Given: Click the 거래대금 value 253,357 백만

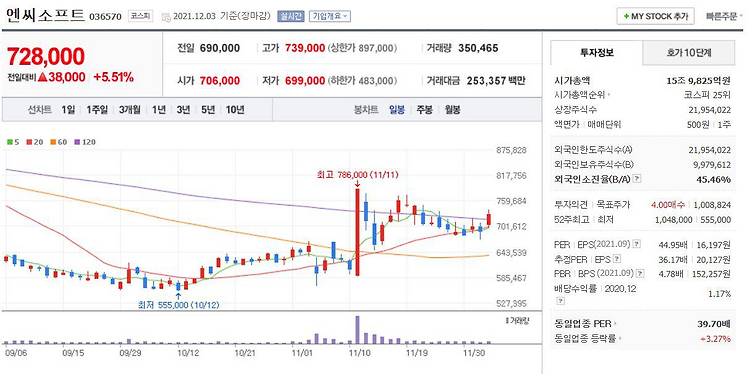Looking at the screenshot, I should (496, 81).
